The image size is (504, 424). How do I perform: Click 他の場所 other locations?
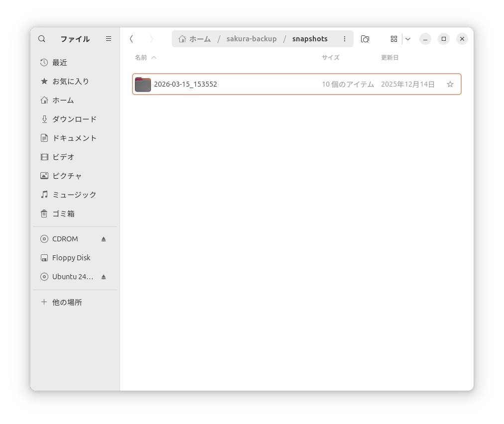pyautogui.click(x=67, y=302)
